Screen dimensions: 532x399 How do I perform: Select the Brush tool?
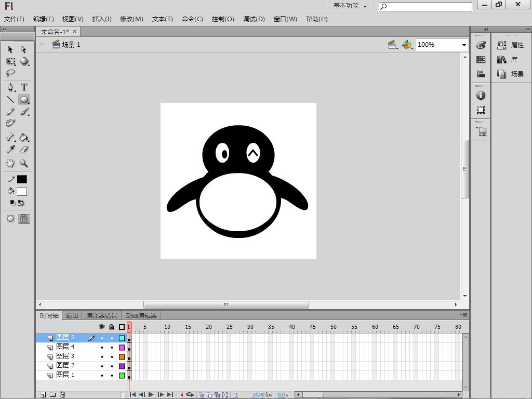tap(24, 111)
